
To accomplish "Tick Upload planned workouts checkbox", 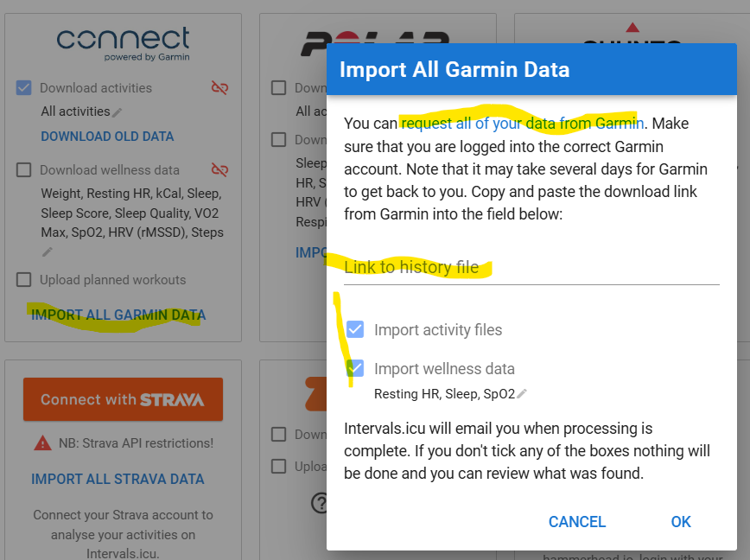I will pos(23,279).
